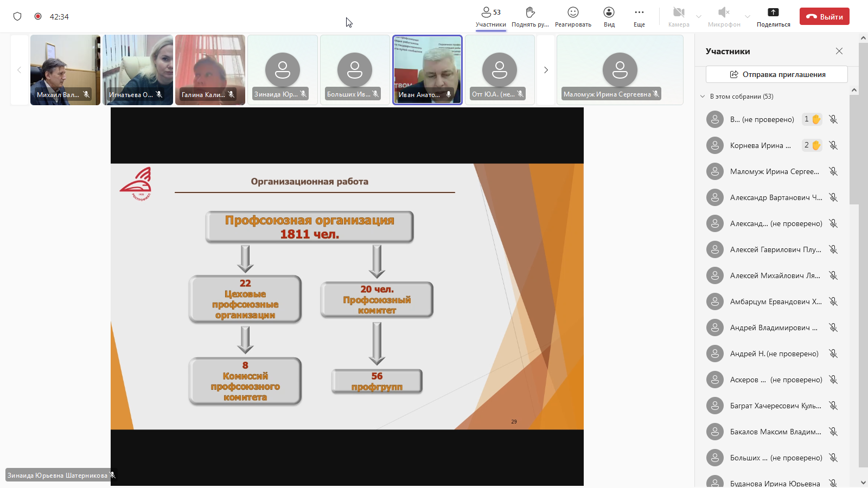Click mute icon next to Корнева Ирина

[x=833, y=145]
